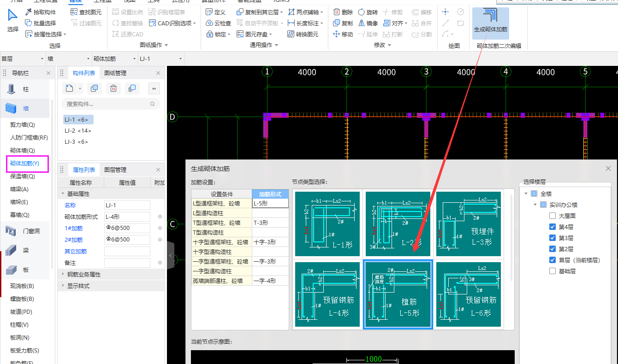Open the 首层 floor dropdown
This screenshot has height=364, width=618.
tap(23, 59)
